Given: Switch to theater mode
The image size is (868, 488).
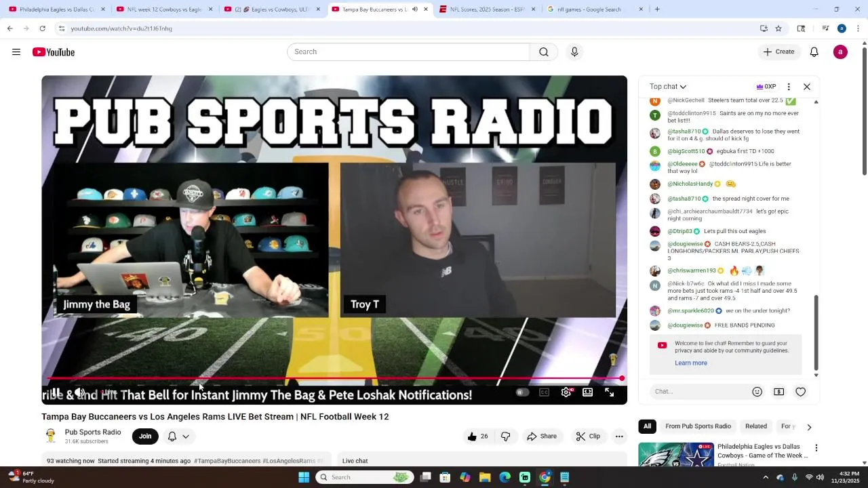Looking at the screenshot, I should (x=588, y=392).
